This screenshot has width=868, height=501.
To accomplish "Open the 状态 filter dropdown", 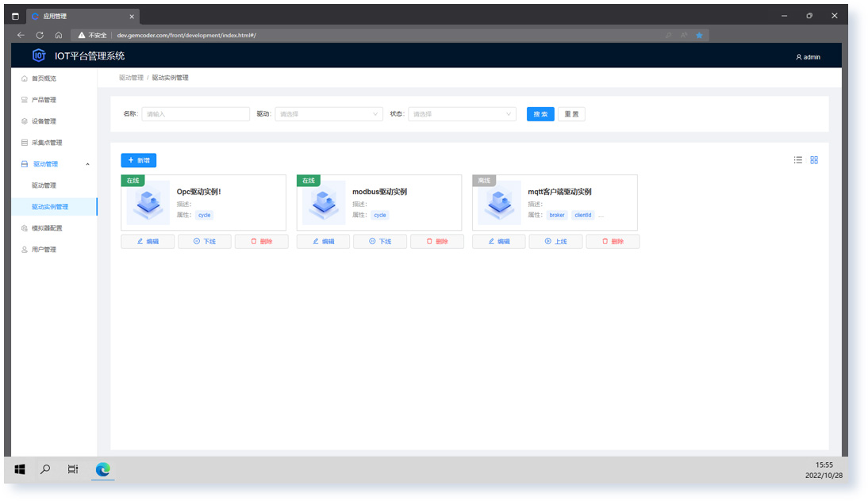I will (x=463, y=114).
